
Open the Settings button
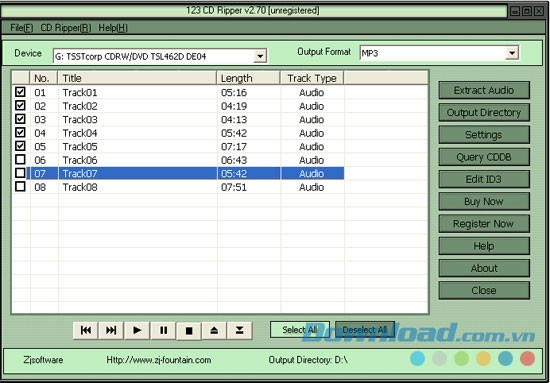[x=484, y=135]
